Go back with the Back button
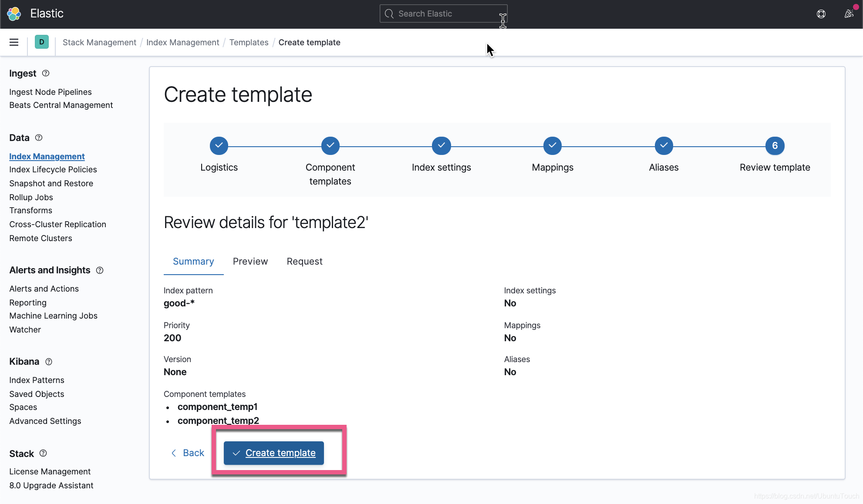 (188, 453)
